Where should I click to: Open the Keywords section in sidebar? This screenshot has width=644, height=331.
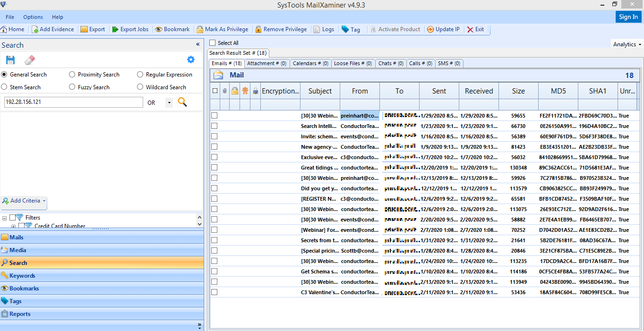point(102,276)
